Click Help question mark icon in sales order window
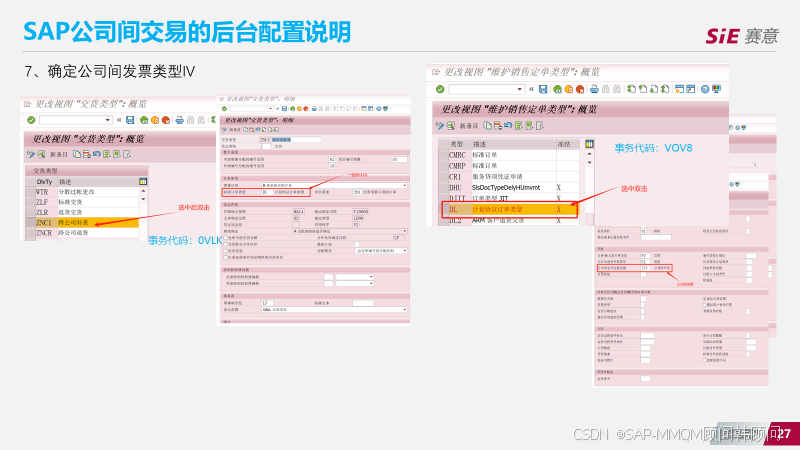This screenshot has width=800, height=450. (705, 89)
